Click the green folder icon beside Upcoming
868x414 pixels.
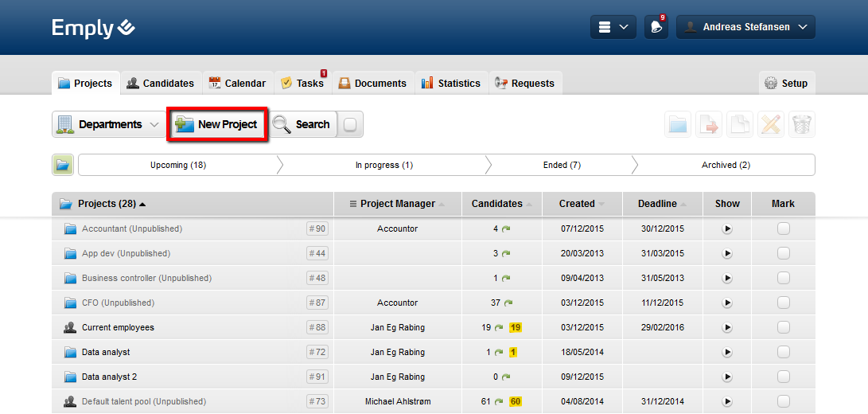pos(63,165)
